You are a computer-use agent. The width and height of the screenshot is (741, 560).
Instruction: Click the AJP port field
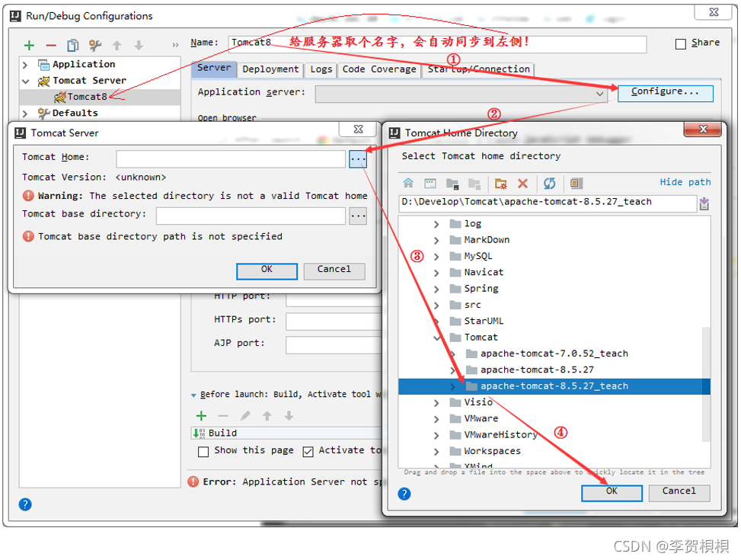[x=333, y=345]
